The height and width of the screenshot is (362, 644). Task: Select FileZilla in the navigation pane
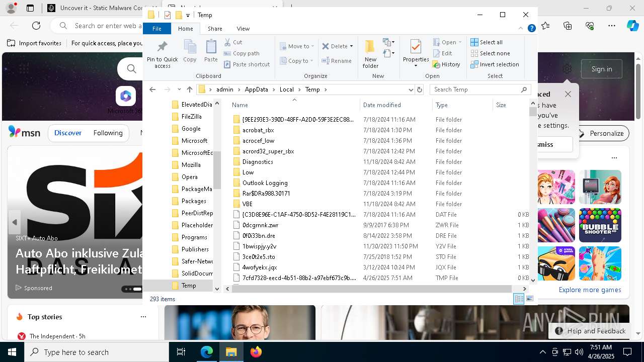[192, 117]
